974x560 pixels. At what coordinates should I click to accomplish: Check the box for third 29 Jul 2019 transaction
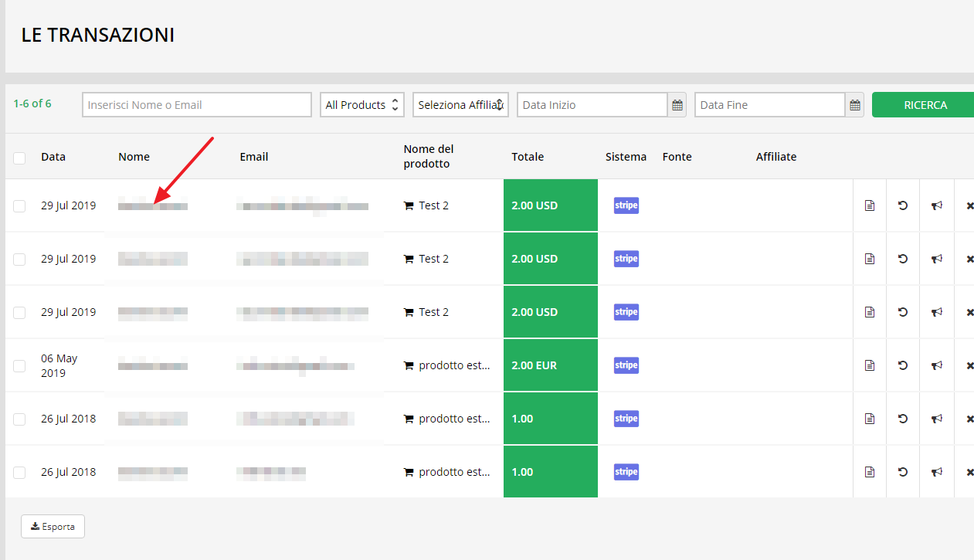click(19, 312)
